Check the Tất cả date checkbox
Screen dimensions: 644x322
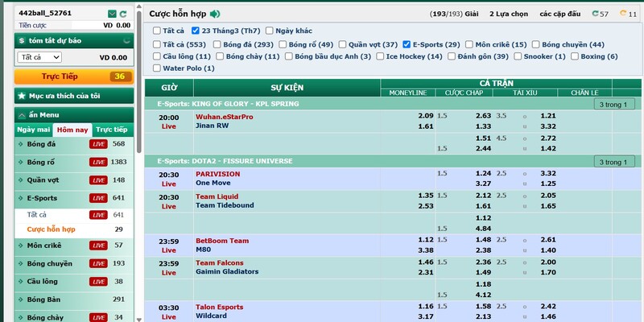click(157, 31)
